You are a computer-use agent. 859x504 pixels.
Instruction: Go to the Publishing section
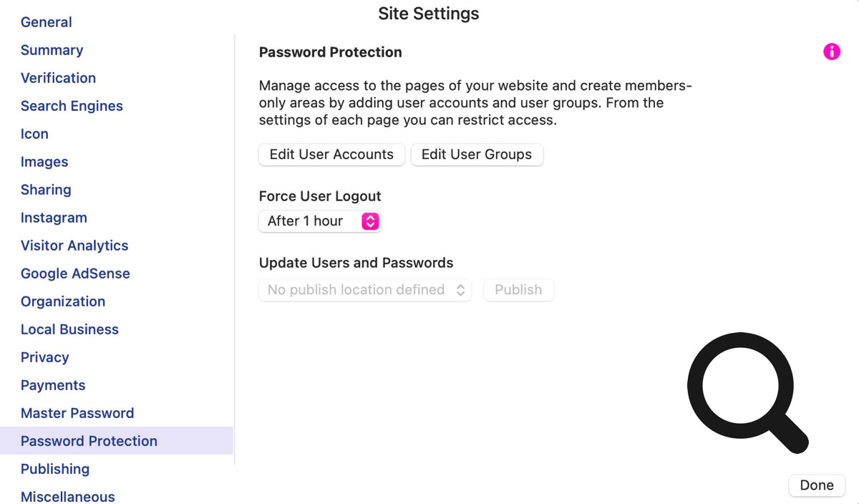(x=55, y=469)
